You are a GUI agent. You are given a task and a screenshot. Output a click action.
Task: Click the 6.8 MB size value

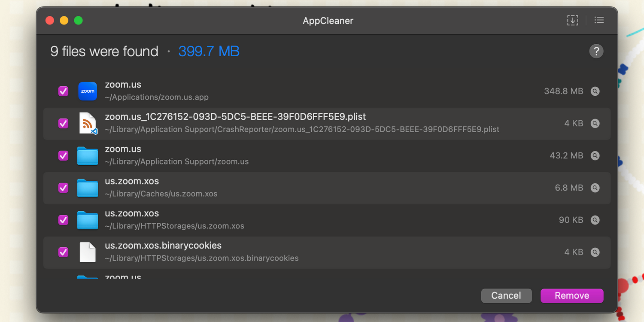click(x=569, y=188)
